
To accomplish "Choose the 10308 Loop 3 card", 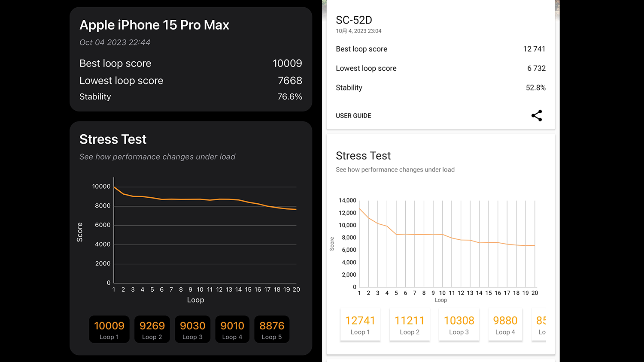I will (x=459, y=325).
